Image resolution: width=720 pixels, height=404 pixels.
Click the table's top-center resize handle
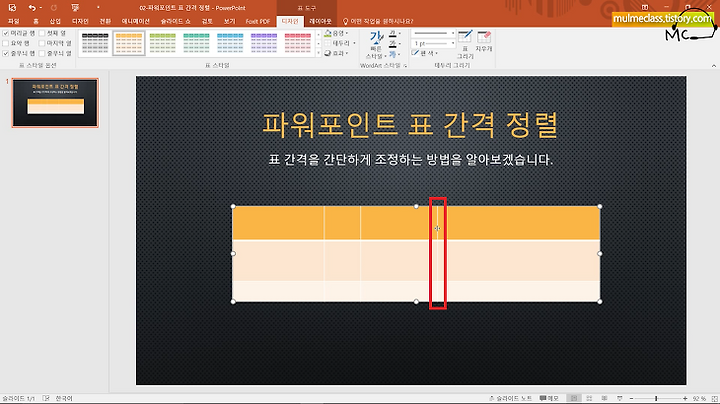(x=416, y=207)
